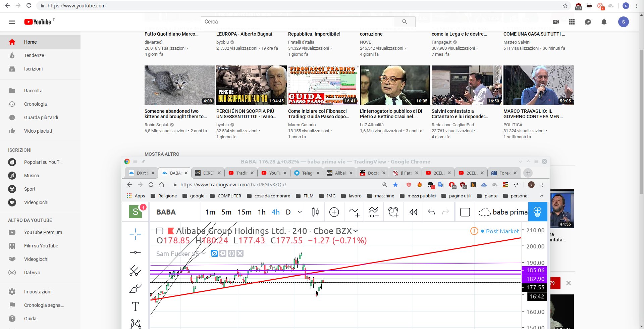Image resolution: width=644 pixels, height=329 pixels.
Task: Focus the YouTube Cerca search field
Action: pyautogui.click(x=298, y=22)
